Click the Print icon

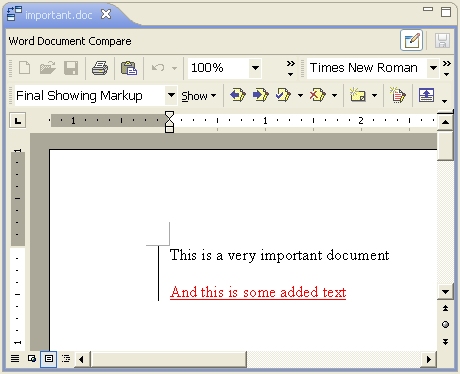coord(100,68)
